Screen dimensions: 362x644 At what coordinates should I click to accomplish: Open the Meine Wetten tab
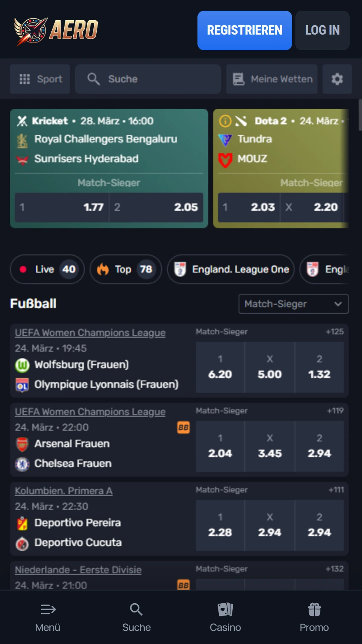point(272,79)
